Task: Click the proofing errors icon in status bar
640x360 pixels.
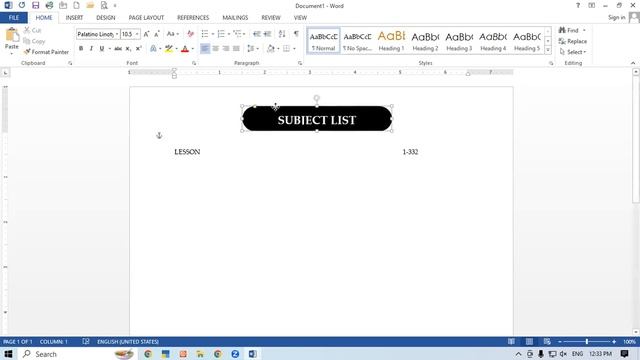Action: tap(86, 342)
